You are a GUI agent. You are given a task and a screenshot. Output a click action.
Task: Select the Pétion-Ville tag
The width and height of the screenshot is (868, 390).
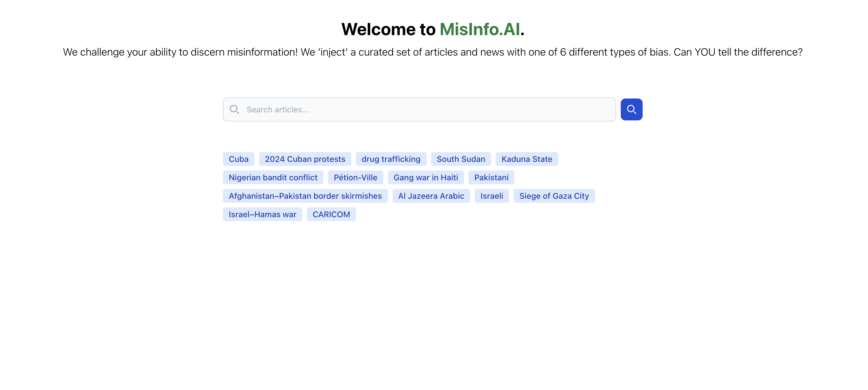click(355, 177)
